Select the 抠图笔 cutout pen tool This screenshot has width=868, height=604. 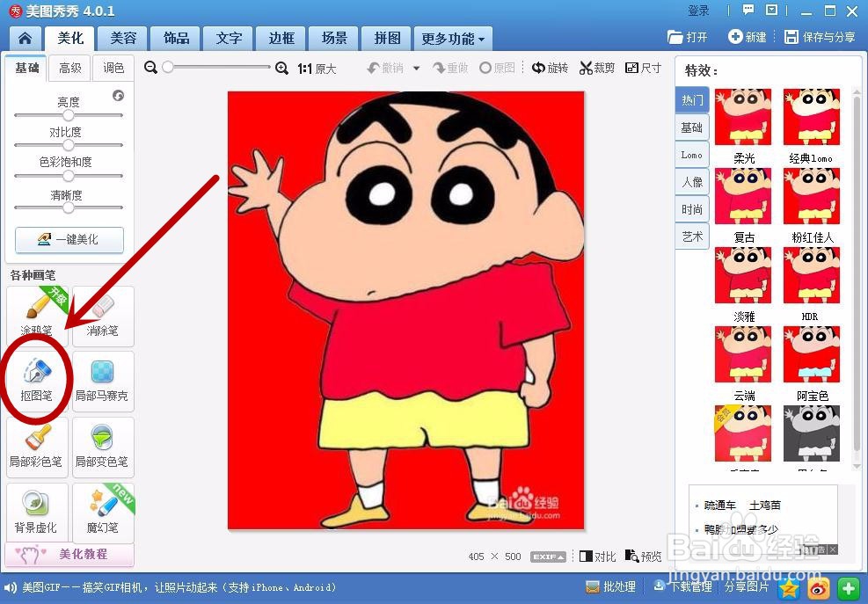tap(37, 381)
